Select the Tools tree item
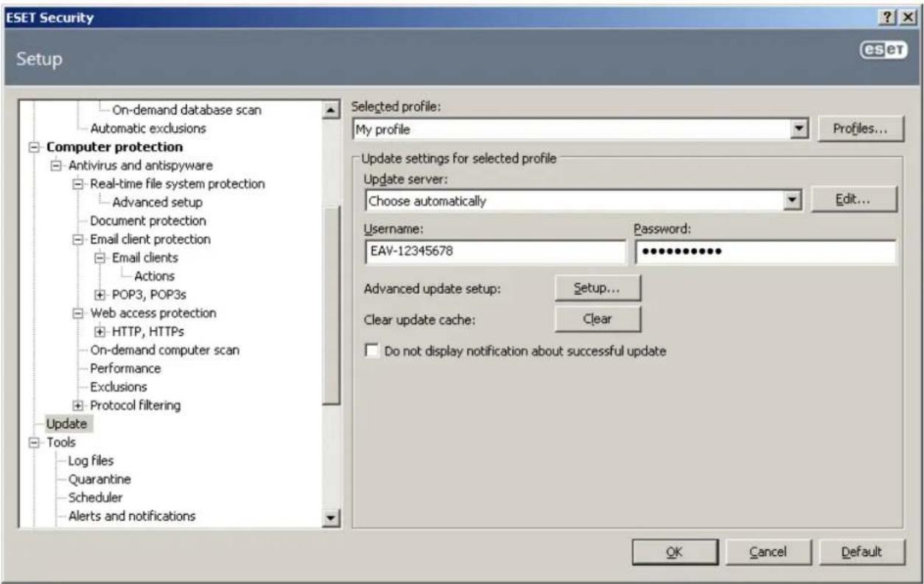Screen dimensions: 924x584 [x=61, y=443]
